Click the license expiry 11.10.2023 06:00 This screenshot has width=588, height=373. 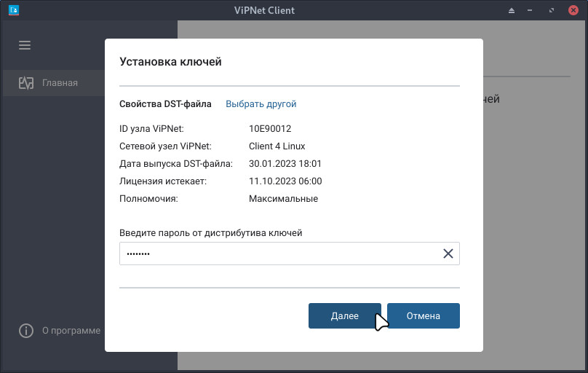pyautogui.click(x=285, y=181)
